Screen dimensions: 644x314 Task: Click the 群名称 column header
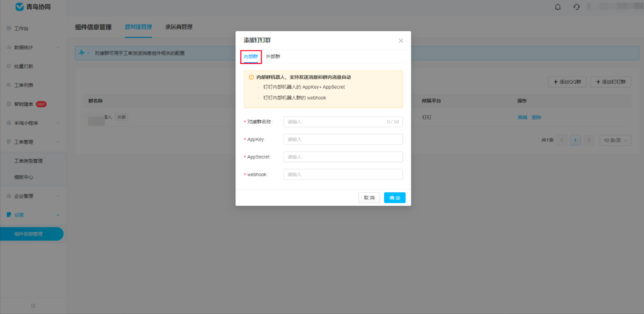pos(95,101)
